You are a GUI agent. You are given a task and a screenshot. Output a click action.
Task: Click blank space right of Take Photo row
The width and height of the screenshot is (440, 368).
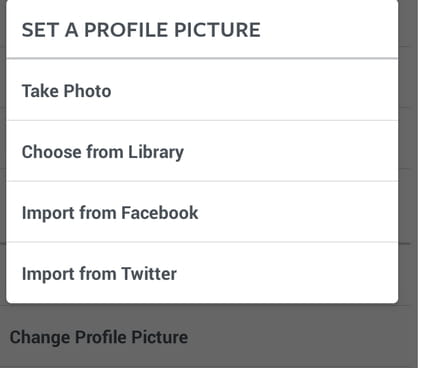[x=253, y=90]
